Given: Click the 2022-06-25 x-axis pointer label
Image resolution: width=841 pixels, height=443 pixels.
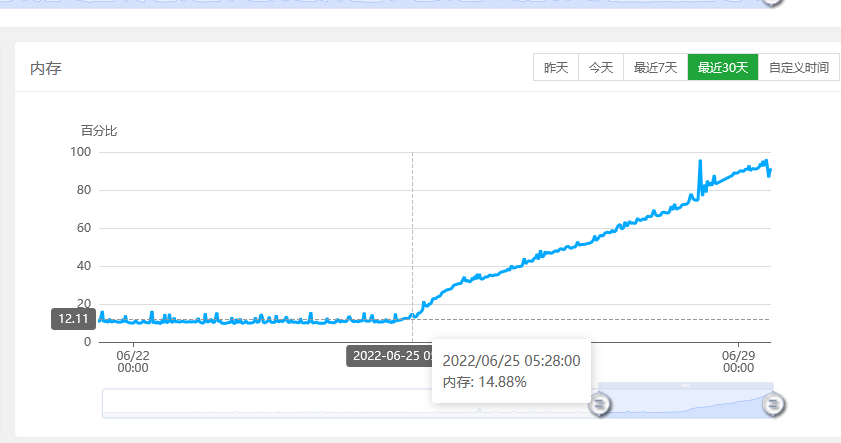Looking at the screenshot, I should (x=390, y=356).
